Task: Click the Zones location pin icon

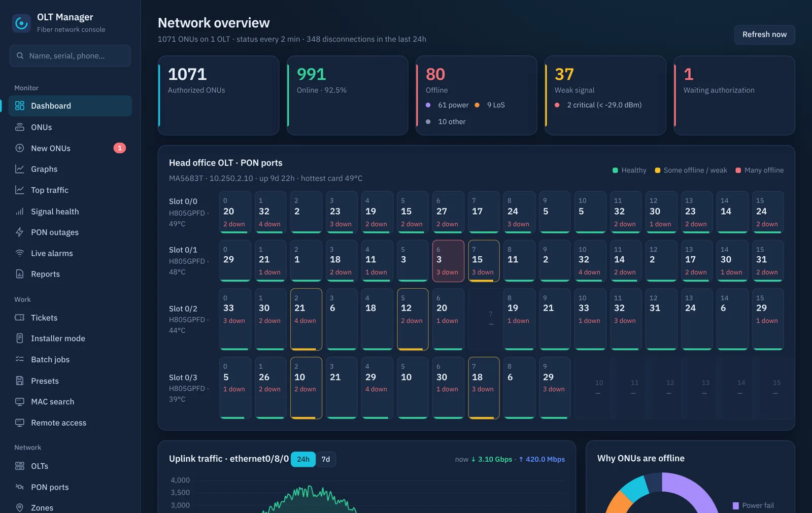Action: pyautogui.click(x=20, y=507)
